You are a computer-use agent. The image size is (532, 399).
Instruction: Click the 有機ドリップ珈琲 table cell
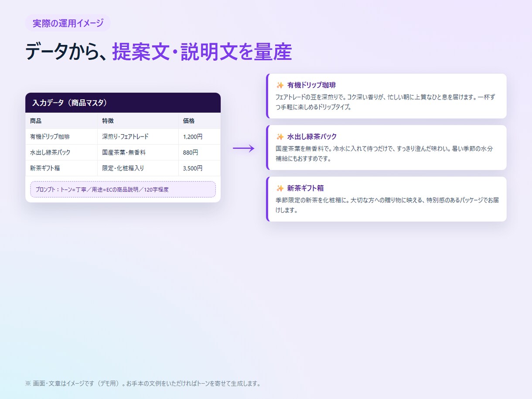click(61, 136)
